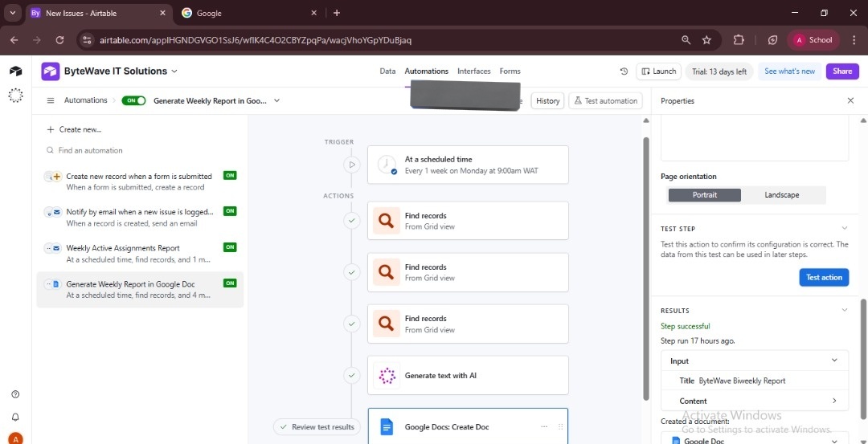Click the Generate text with AI step checkmark
The width and height of the screenshot is (868, 444).
351,376
